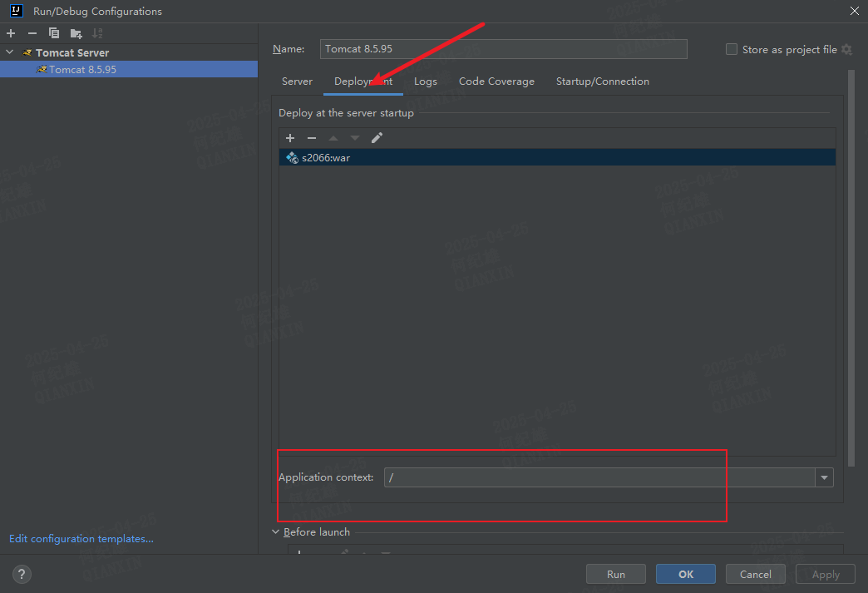Select the s2066:war artifact row
This screenshot has width=868, height=593.
[x=557, y=157]
